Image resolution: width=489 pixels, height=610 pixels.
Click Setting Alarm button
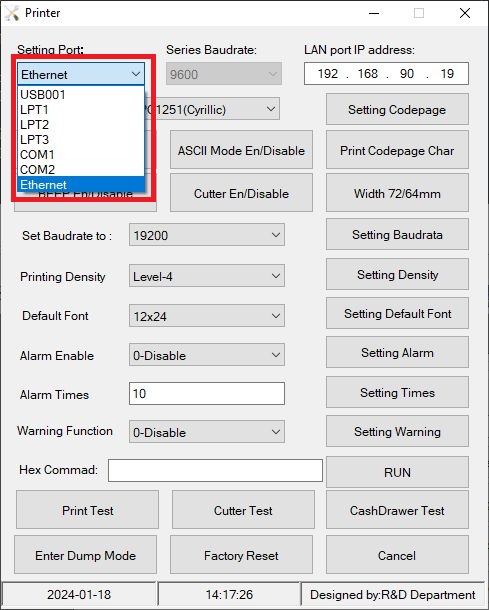[x=397, y=352]
